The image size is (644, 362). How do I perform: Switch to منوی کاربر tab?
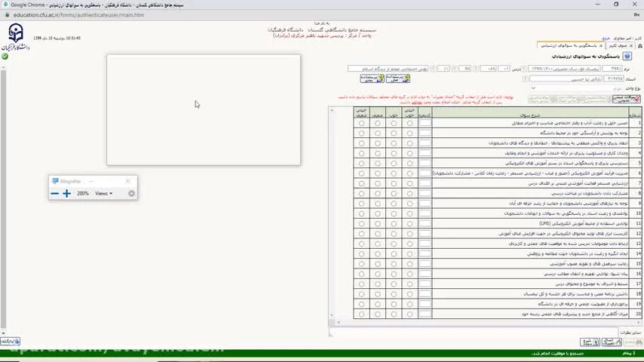(x=618, y=45)
